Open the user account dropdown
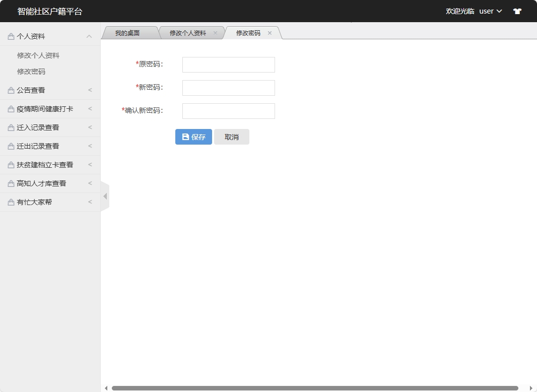This screenshot has height=392, width=537. pos(491,11)
